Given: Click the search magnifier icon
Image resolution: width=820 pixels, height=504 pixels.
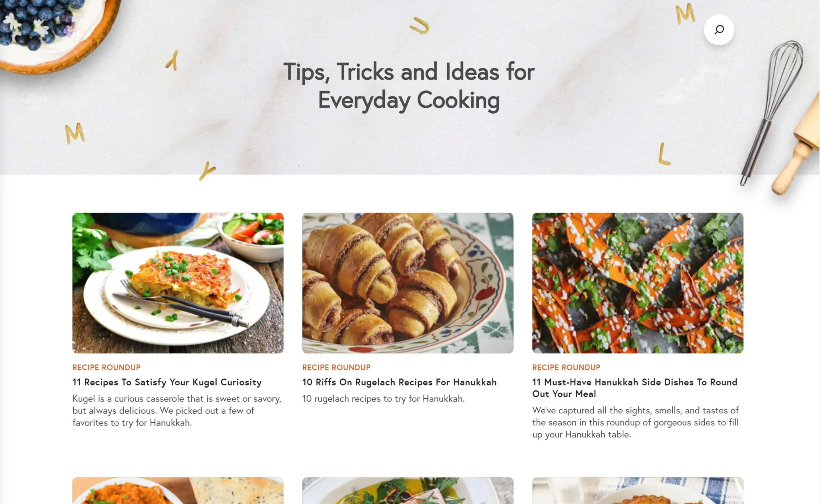Looking at the screenshot, I should pyautogui.click(x=719, y=30).
